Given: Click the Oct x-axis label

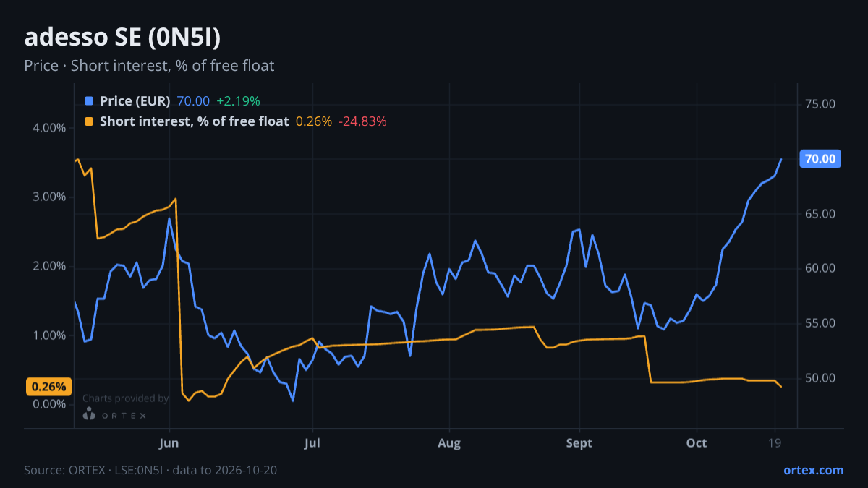Looking at the screenshot, I should pos(697,443).
